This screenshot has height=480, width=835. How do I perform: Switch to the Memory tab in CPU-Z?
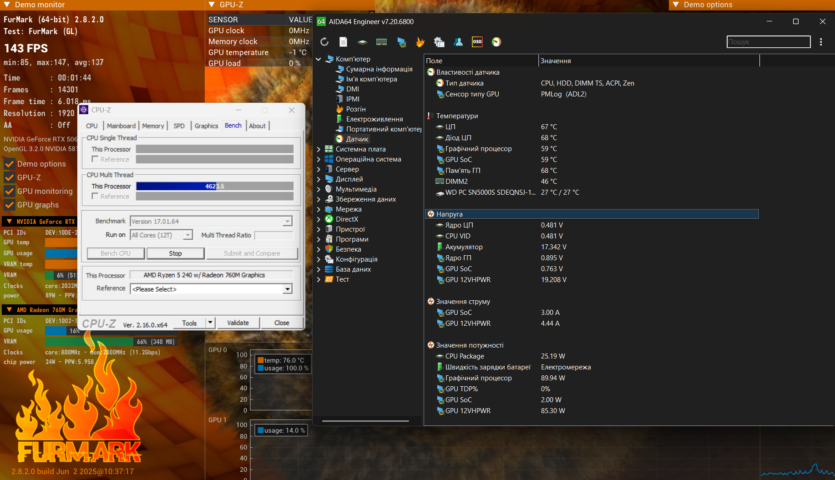(x=153, y=126)
